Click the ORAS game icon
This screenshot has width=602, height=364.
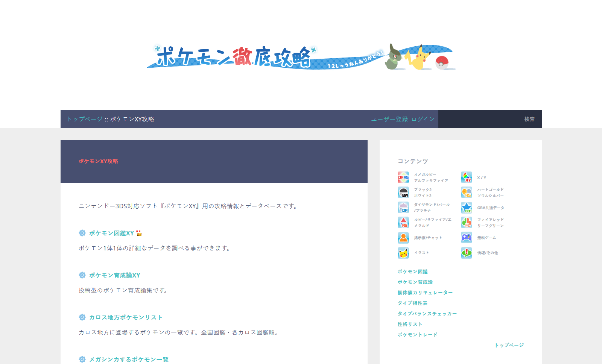click(x=403, y=177)
